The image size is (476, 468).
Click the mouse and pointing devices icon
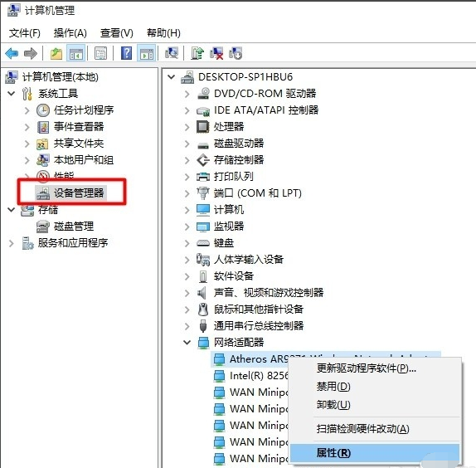[203, 310]
